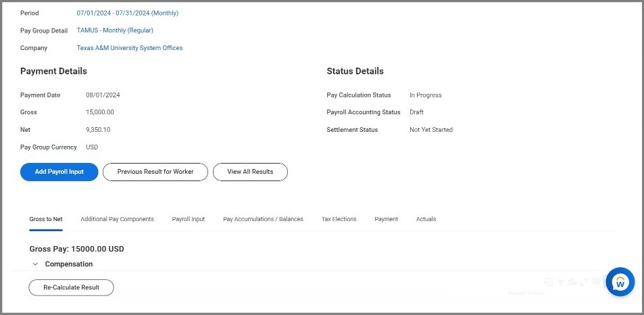Open Texas A&M University System Offices link

(130, 48)
